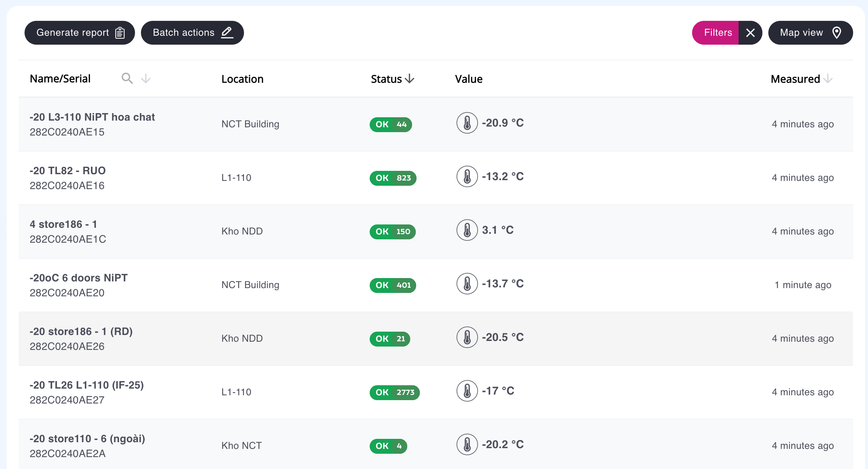This screenshot has height=469, width=868.
Task: Open sensor -20 store110 - 6 (ngoài)
Action: [x=87, y=438]
